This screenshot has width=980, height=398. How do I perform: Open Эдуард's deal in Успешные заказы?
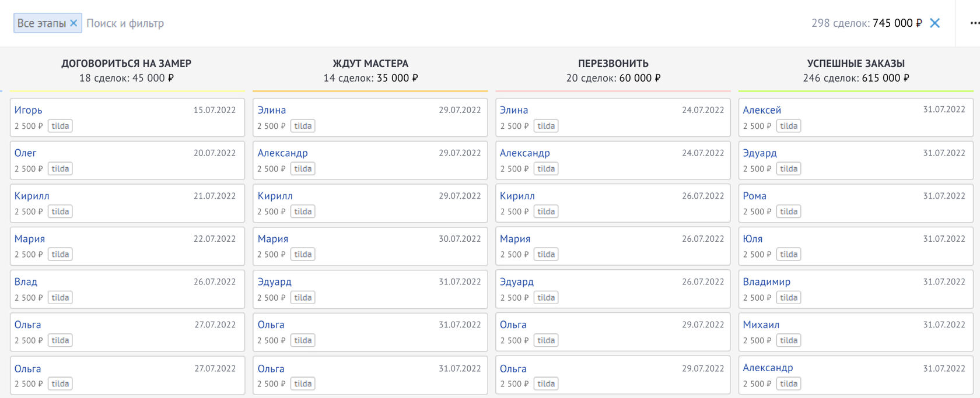coord(759,153)
